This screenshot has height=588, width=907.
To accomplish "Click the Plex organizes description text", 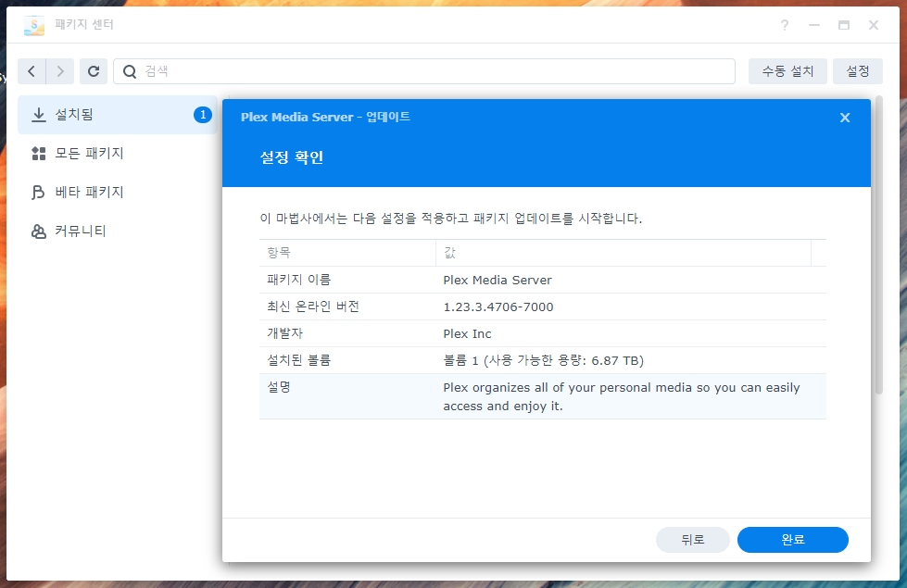I will [622, 396].
